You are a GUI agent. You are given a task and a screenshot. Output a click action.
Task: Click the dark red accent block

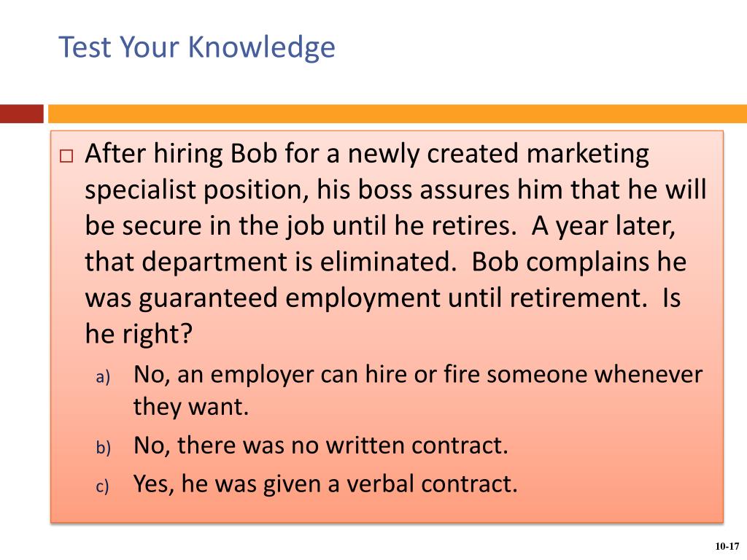(21, 114)
